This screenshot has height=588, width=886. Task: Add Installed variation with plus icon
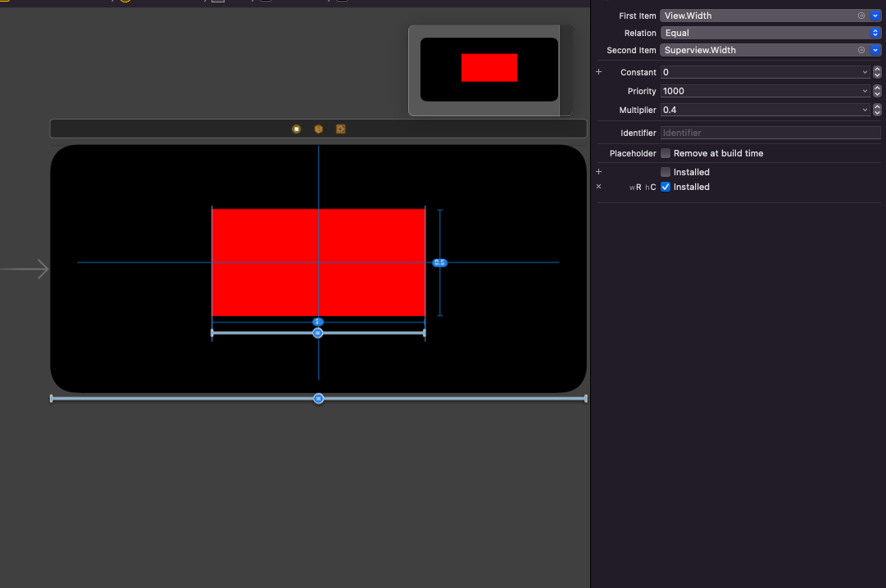point(599,172)
